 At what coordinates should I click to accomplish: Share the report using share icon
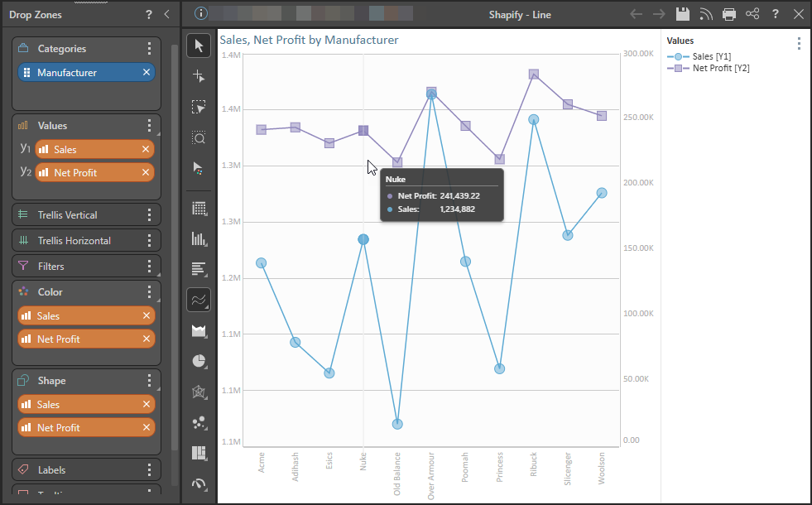(752, 14)
